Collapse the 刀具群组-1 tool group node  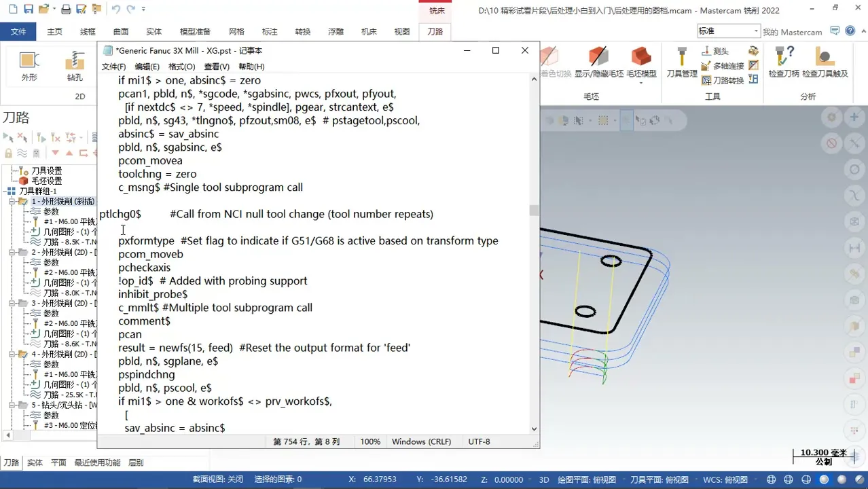coord(5,192)
